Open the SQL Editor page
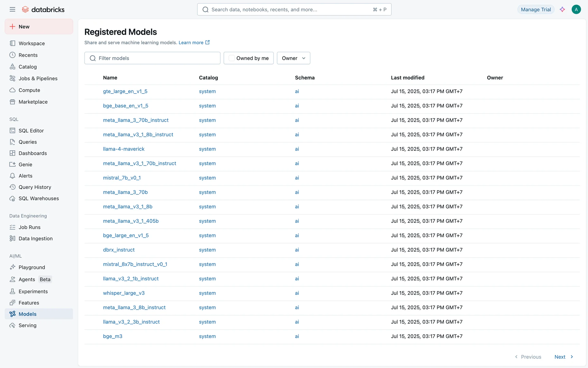This screenshot has width=588, height=368. (x=31, y=131)
